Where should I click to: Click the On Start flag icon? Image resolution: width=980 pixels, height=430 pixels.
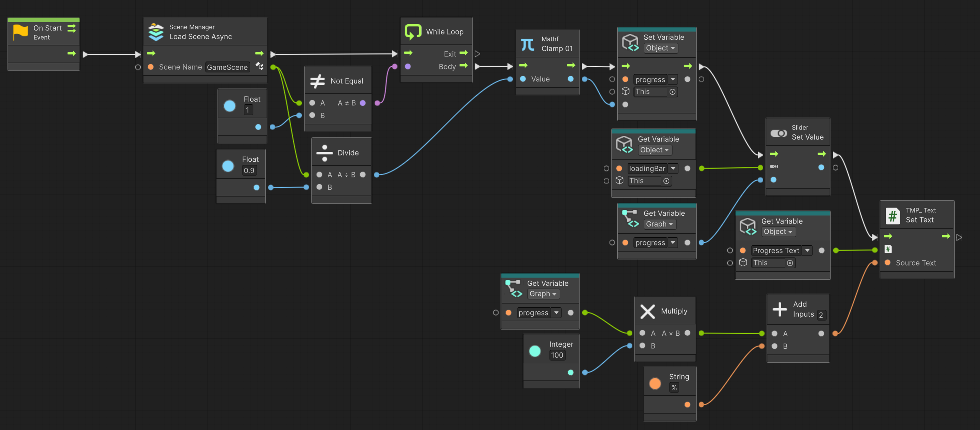[x=20, y=32]
